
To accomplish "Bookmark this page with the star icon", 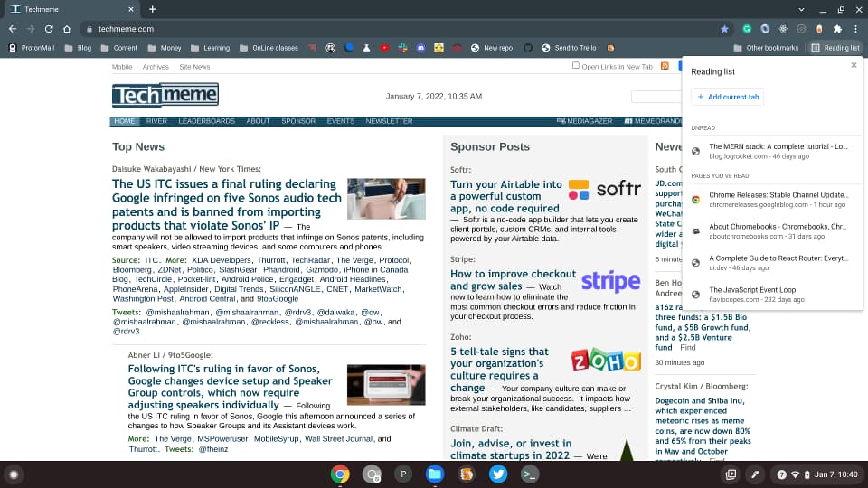I will tap(724, 29).
